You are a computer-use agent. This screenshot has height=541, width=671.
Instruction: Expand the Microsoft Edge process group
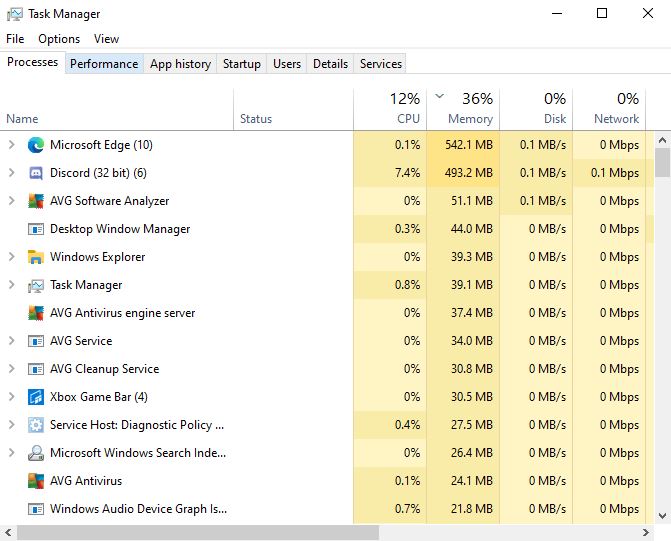[x=12, y=145]
